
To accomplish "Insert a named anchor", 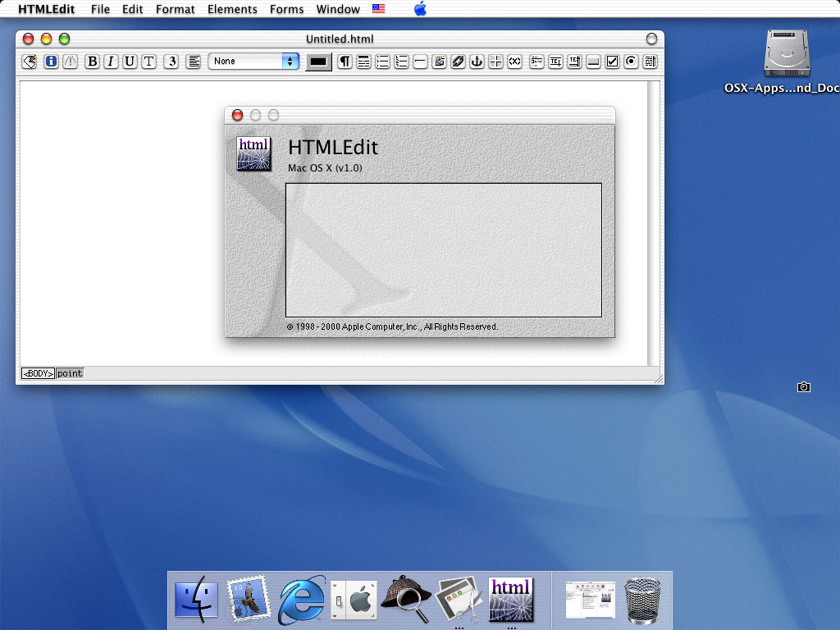I will (477, 62).
